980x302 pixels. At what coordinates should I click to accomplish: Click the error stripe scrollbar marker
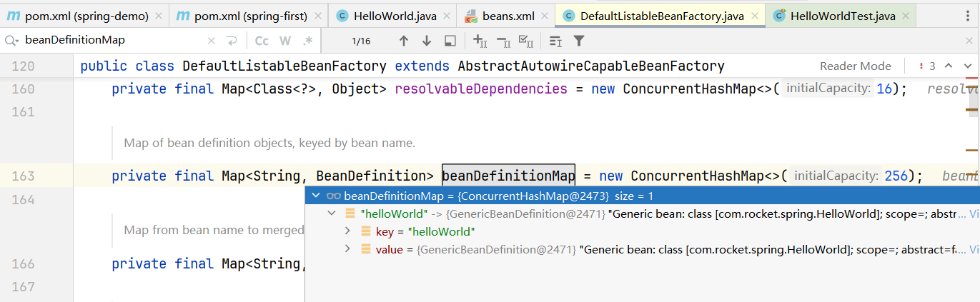click(971, 77)
